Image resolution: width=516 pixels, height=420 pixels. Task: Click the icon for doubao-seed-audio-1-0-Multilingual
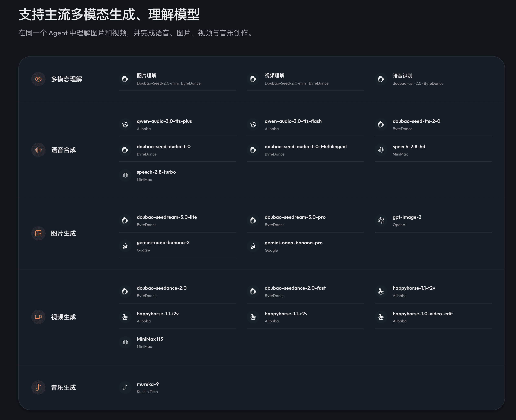pos(253,150)
